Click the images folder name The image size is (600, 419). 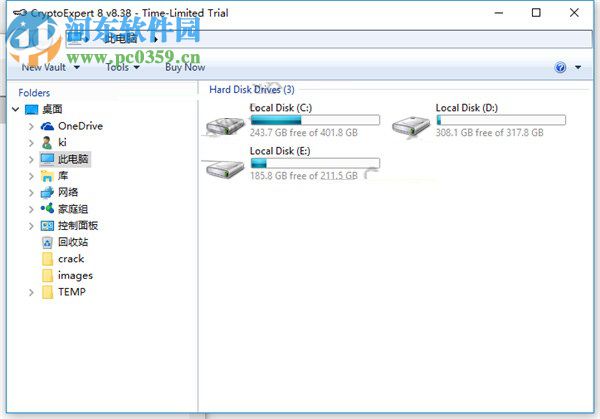click(75, 276)
